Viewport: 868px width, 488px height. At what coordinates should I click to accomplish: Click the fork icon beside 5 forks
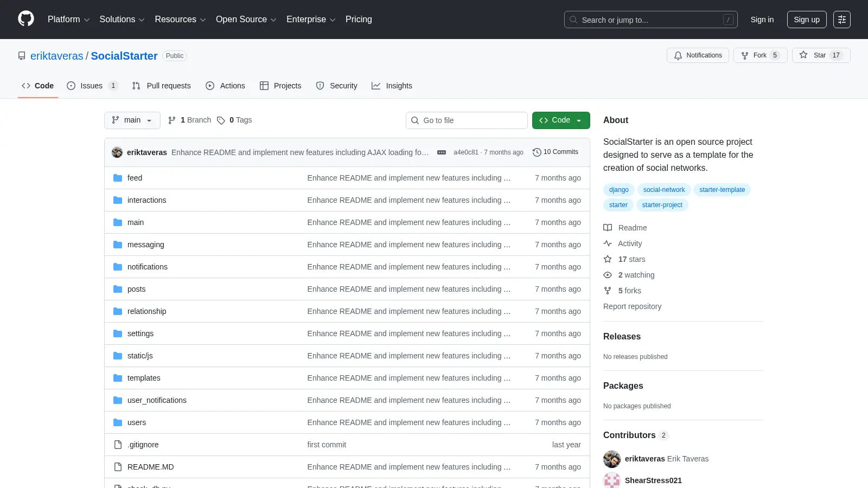point(608,291)
